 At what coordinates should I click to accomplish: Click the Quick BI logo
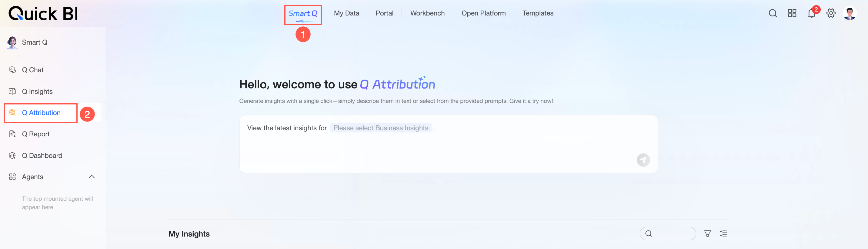[43, 13]
